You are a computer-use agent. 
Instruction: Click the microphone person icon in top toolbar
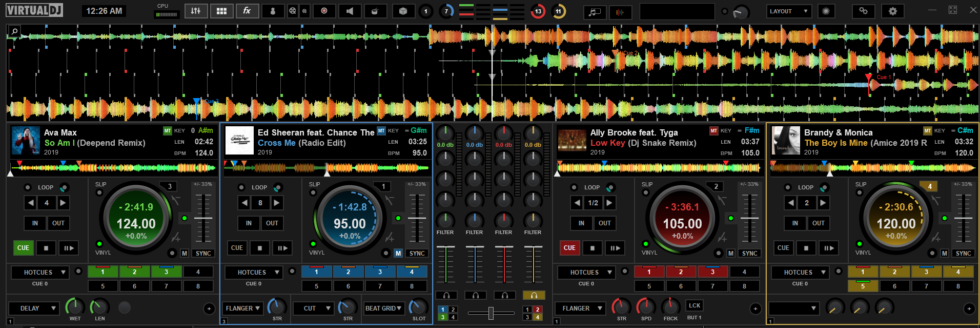click(x=273, y=11)
